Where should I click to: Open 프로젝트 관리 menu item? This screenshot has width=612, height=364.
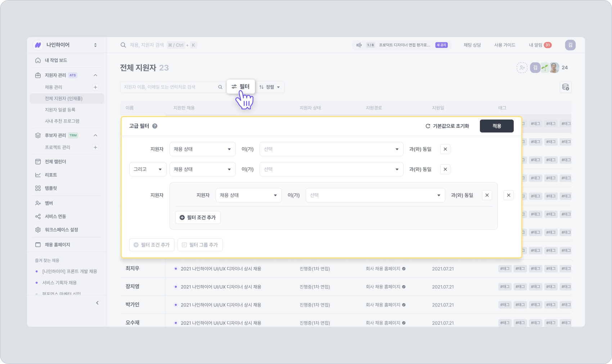(x=58, y=147)
